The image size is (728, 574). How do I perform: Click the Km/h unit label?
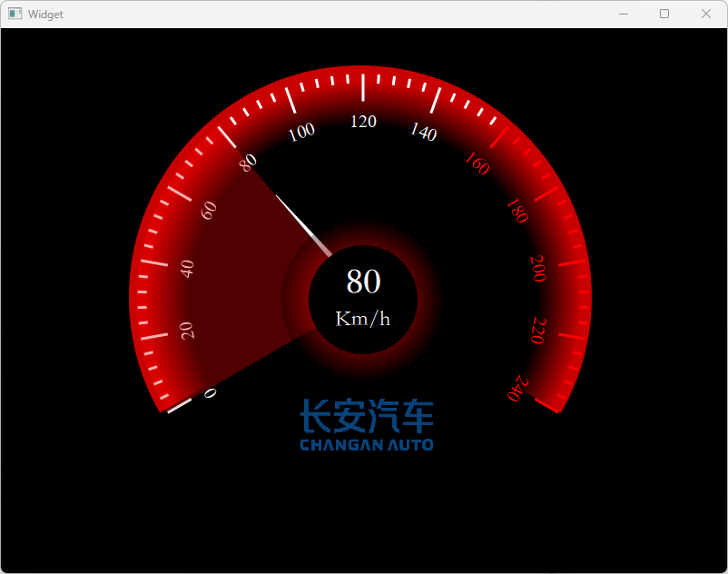[362, 319]
